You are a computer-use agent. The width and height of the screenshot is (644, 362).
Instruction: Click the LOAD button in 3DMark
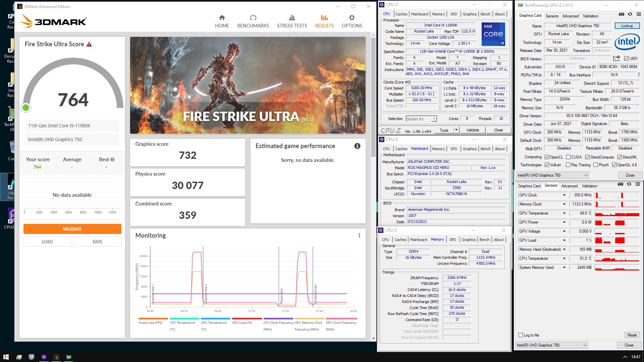(x=47, y=242)
